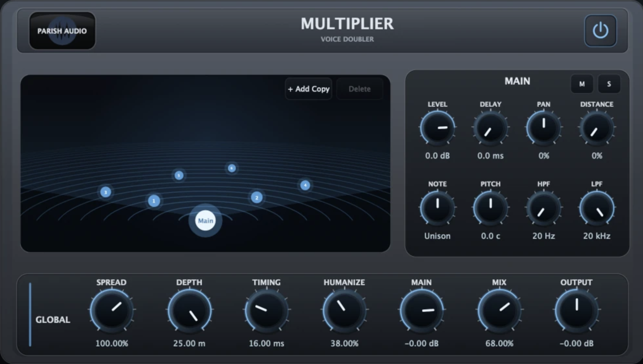Select voice copy node 6
643x364 pixels.
coord(232,168)
